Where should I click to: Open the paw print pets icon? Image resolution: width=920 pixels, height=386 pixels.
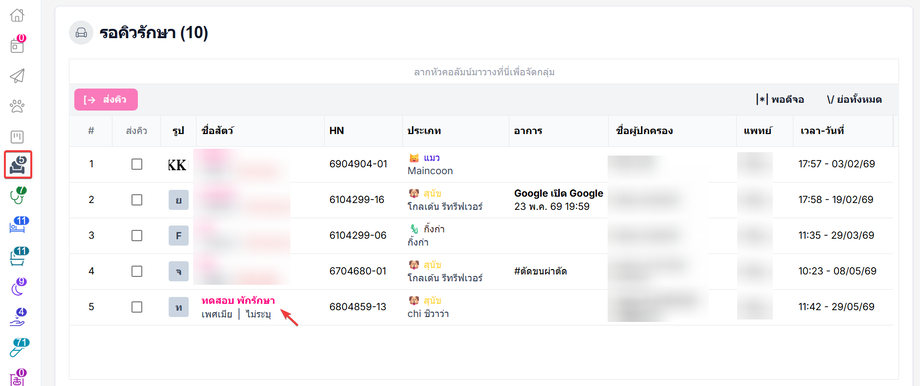(x=18, y=106)
